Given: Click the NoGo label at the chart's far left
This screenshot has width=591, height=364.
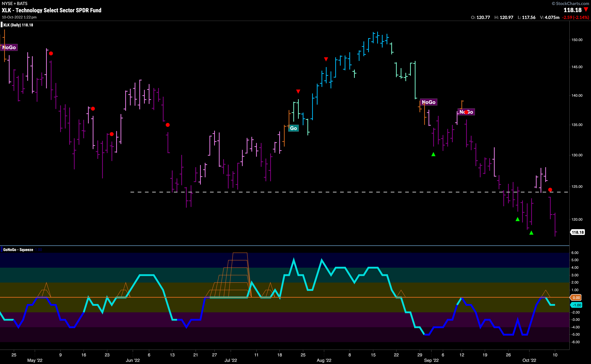Looking at the screenshot, I should click(x=9, y=47).
